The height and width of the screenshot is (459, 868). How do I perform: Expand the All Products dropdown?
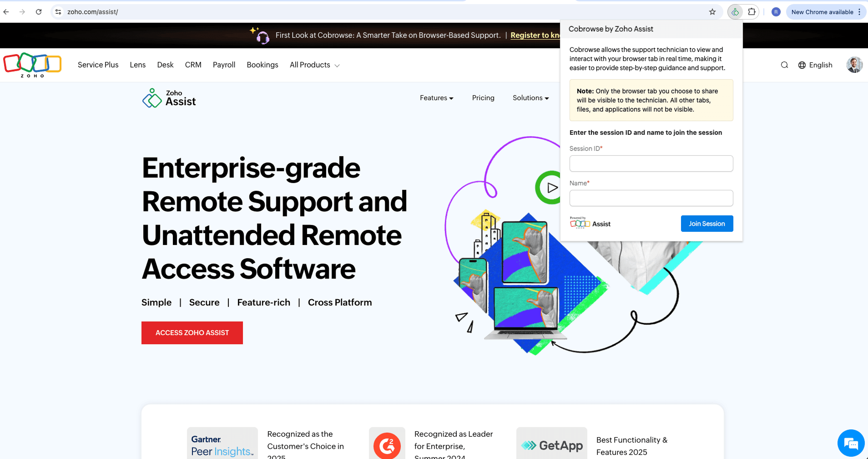(315, 65)
